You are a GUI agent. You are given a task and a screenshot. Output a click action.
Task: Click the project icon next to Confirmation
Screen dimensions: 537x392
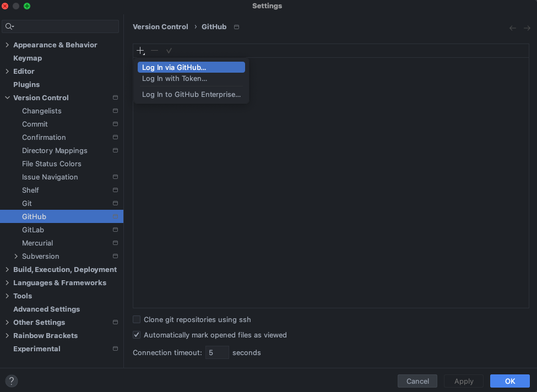(116, 137)
